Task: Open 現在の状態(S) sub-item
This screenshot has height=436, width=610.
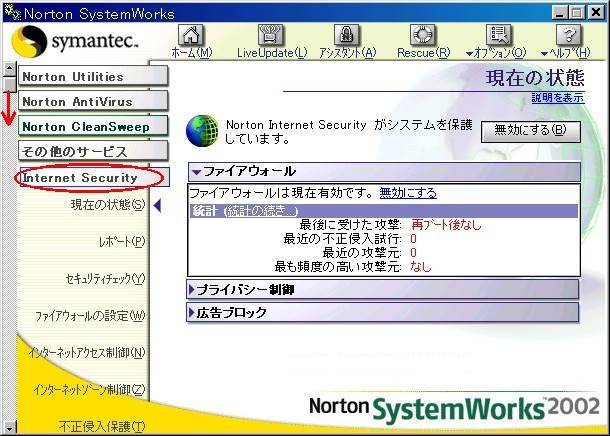Action: pos(108,205)
